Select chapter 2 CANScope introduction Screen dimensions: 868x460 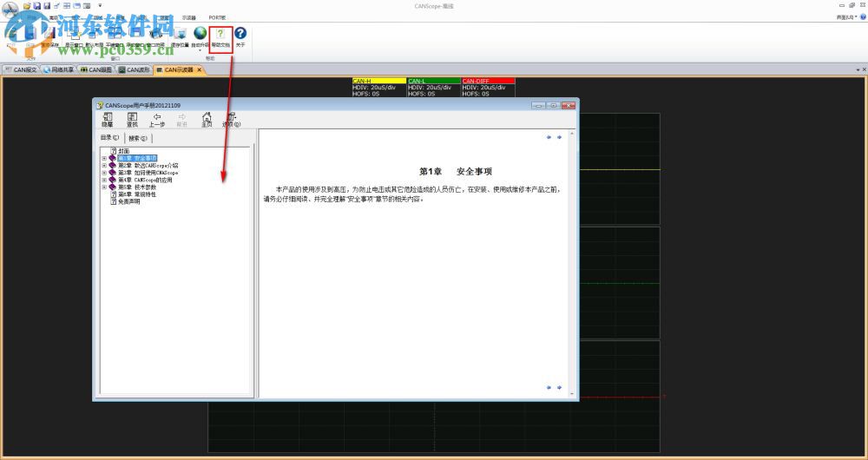click(148, 166)
